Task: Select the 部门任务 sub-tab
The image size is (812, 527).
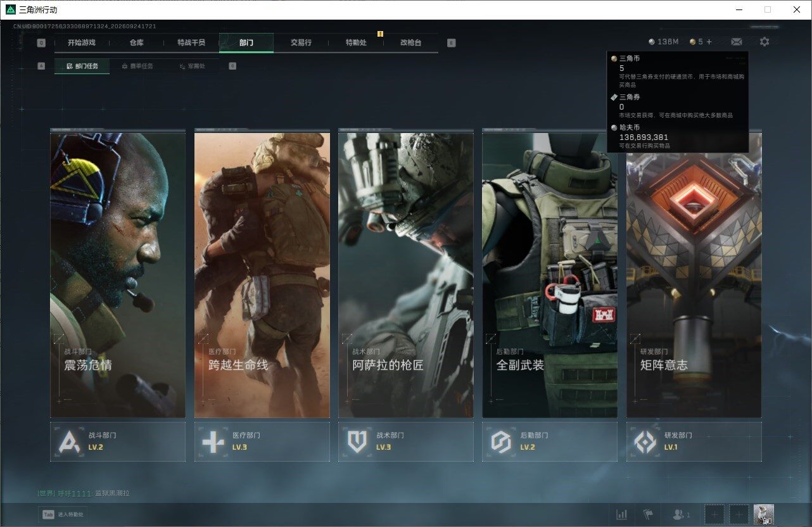Action: (82, 66)
